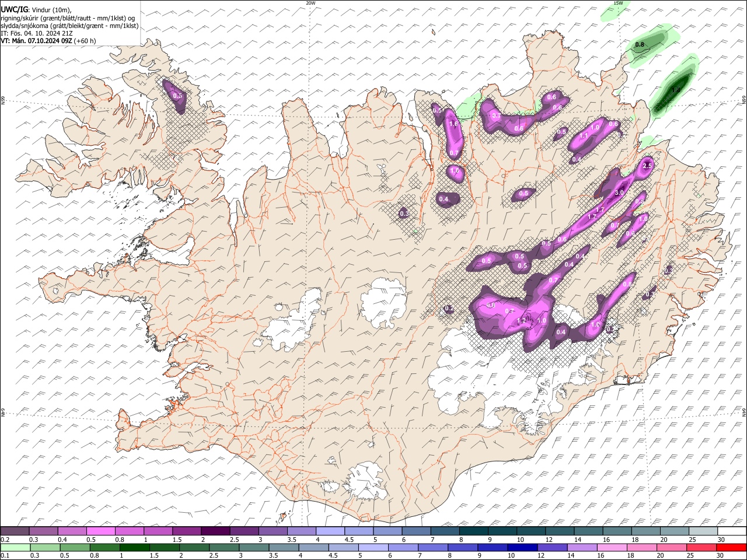Pick the bright pink 0.5 swatch in upper legend row

tap(100, 531)
